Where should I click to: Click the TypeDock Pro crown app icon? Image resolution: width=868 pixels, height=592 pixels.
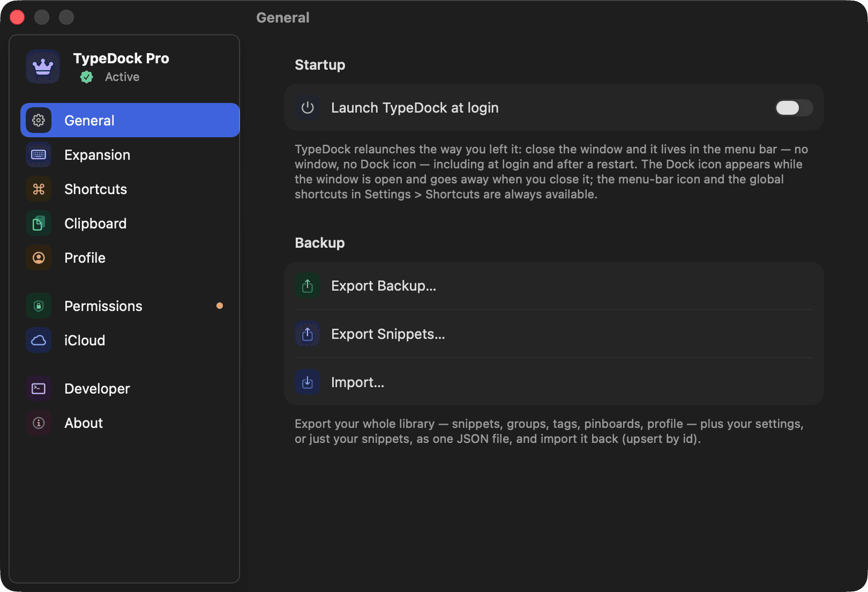(43, 66)
